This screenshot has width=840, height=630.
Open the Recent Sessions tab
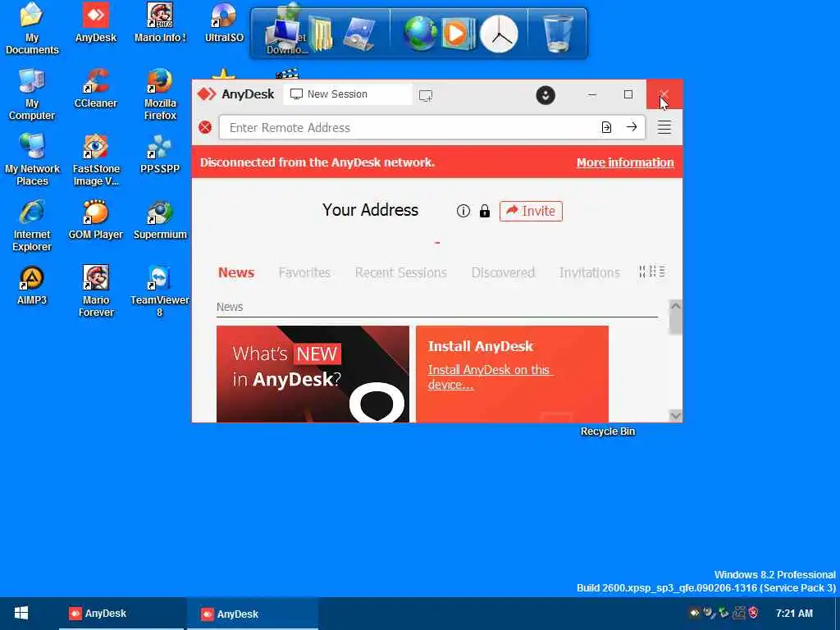tap(400, 272)
